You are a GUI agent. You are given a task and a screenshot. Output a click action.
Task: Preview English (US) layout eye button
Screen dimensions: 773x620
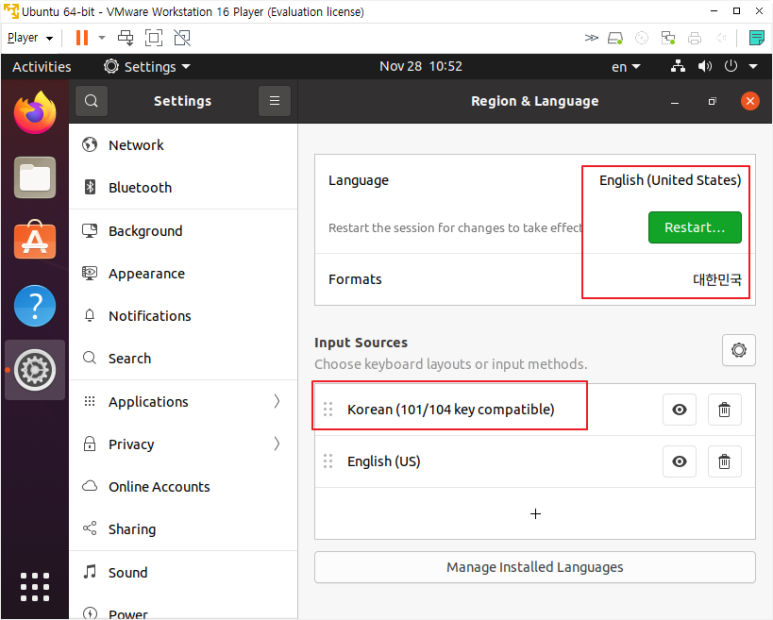tap(679, 462)
